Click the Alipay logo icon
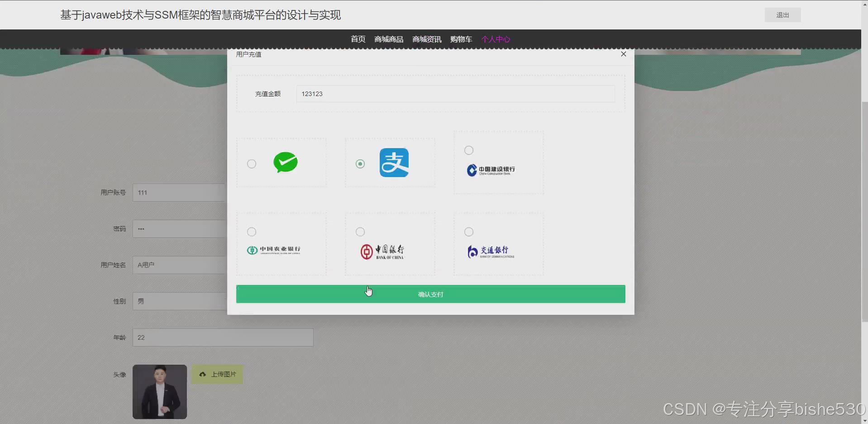 click(394, 163)
